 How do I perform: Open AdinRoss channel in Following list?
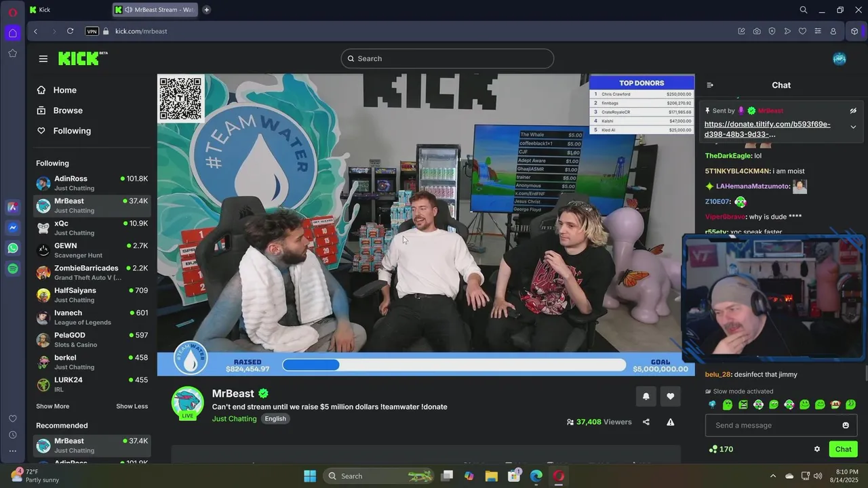92,183
